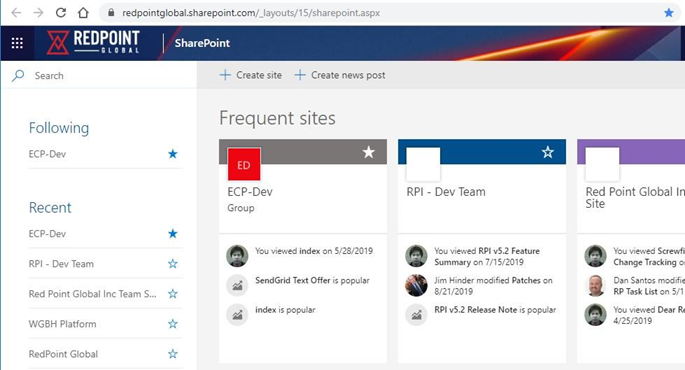
Task: Click Create news post button
Action: 340,75
